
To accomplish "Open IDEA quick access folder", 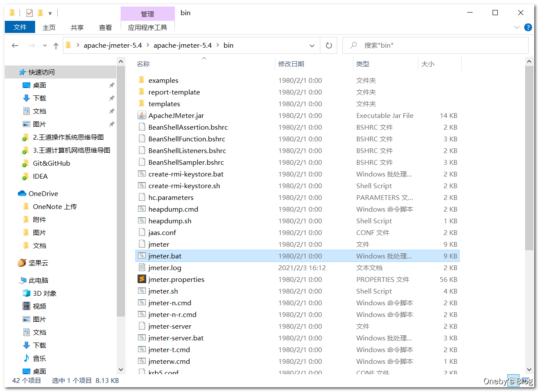I will click(x=35, y=176).
